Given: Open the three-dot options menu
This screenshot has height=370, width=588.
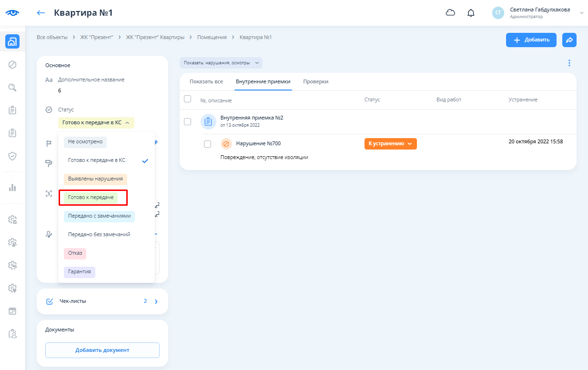Looking at the screenshot, I should click(569, 63).
